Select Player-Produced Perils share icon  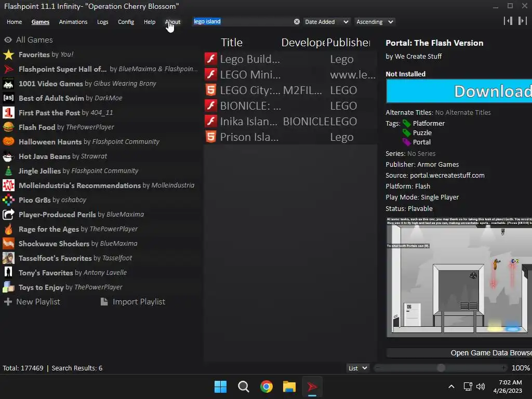8,215
